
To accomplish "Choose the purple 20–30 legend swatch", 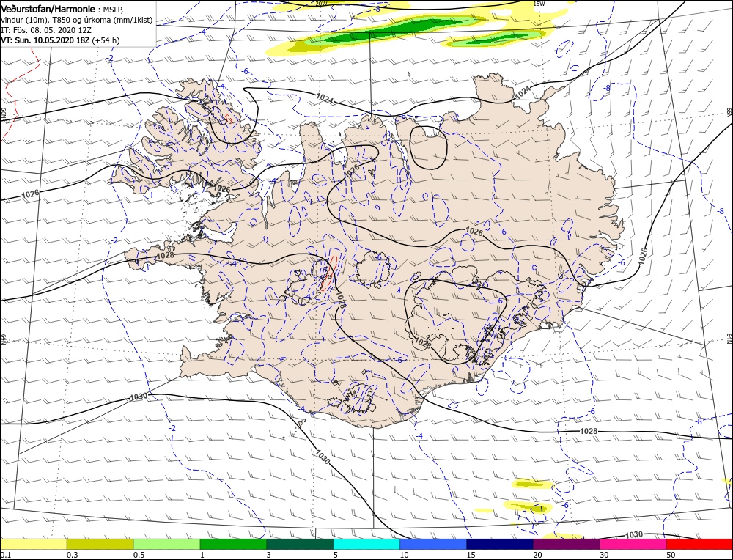I will pyautogui.click(x=567, y=544).
